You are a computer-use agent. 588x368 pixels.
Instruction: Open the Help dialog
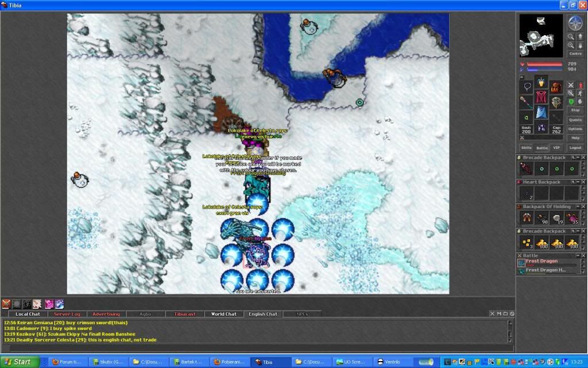coord(575,138)
